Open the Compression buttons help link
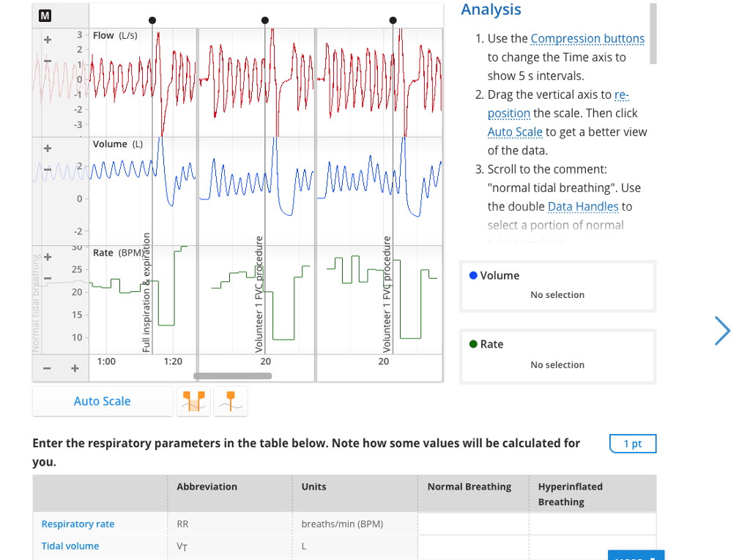The height and width of the screenshot is (560, 750). pos(587,38)
